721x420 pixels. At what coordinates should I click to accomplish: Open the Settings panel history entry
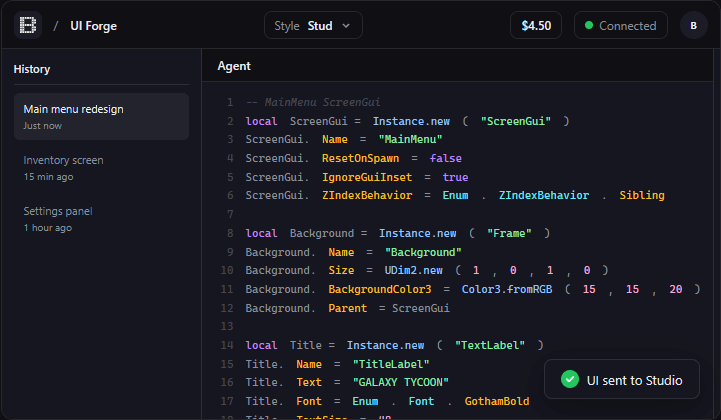tap(101, 218)
